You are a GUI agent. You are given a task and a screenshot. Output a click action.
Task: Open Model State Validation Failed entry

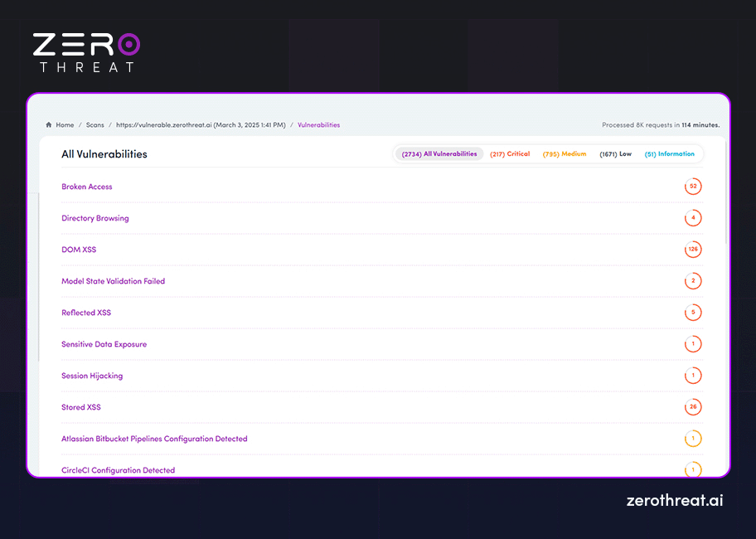pyautogui.click(x=113, y=281)
